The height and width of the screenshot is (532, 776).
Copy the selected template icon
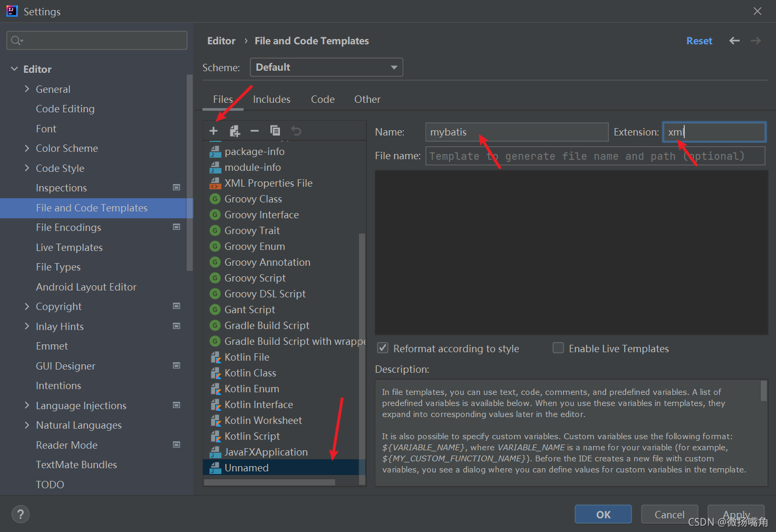[x=275, y=131]
